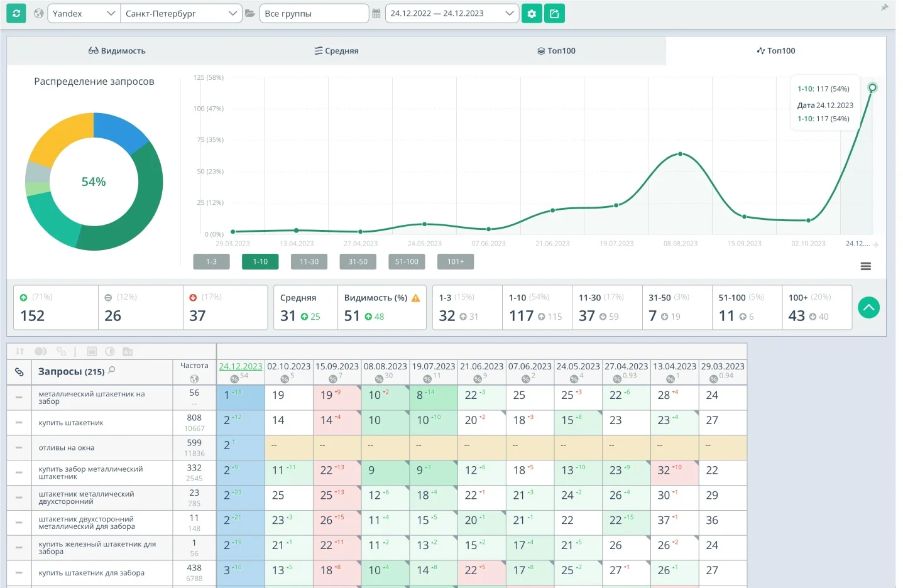Click the 31-50 (3%) summary card

pos(677,307)
